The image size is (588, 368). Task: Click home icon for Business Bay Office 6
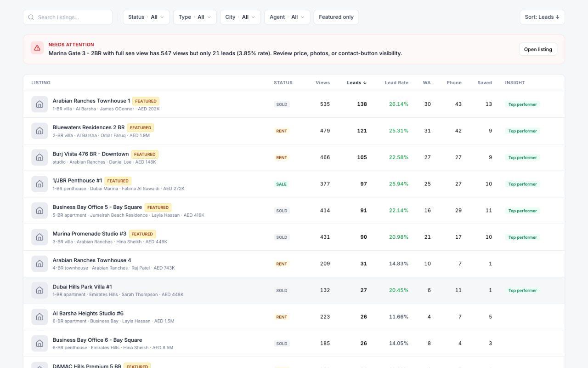click(40, 344)
